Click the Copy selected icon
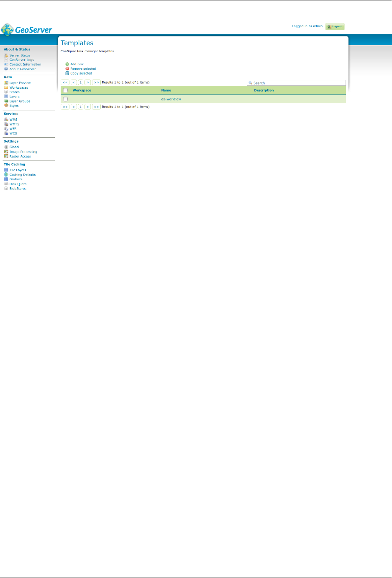392x578 pixels. pos(67,73)
